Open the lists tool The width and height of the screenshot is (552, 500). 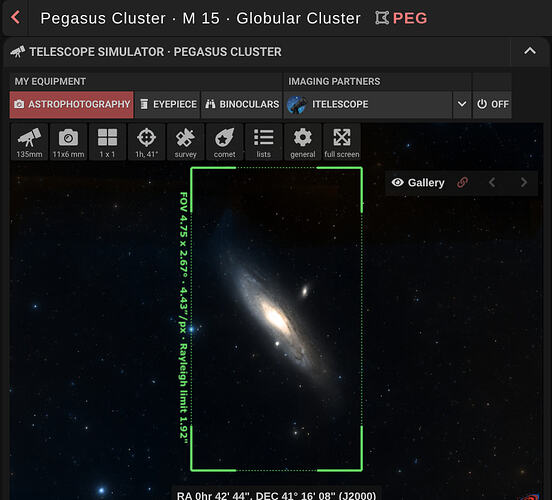coord(264,142)
